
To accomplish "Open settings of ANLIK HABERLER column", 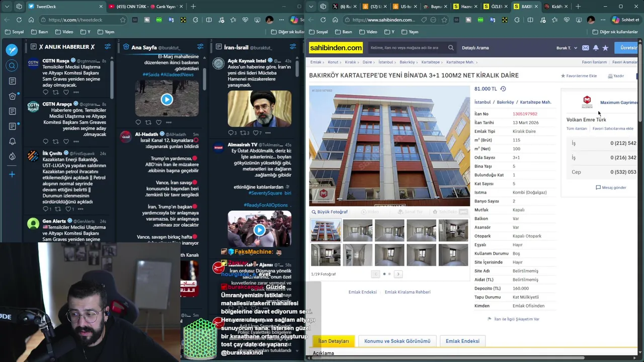I will pos(108,47).
